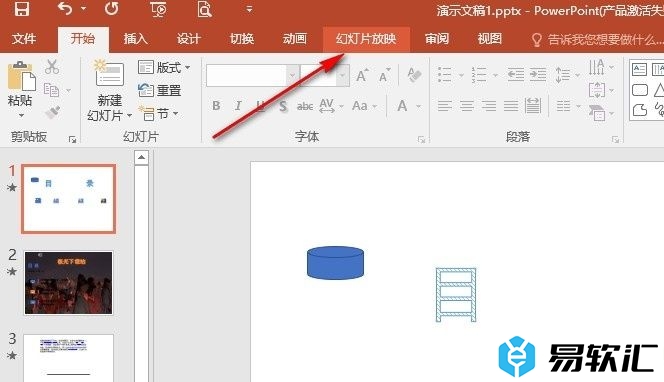
Task: Open the 文件 tab
Action: click(x=24, y=39)
